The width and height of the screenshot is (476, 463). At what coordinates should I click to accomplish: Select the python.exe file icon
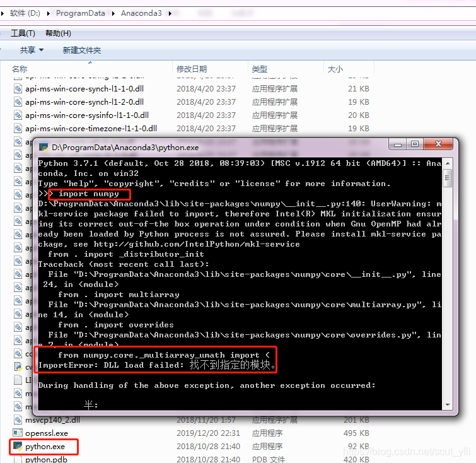pos(18,446)
